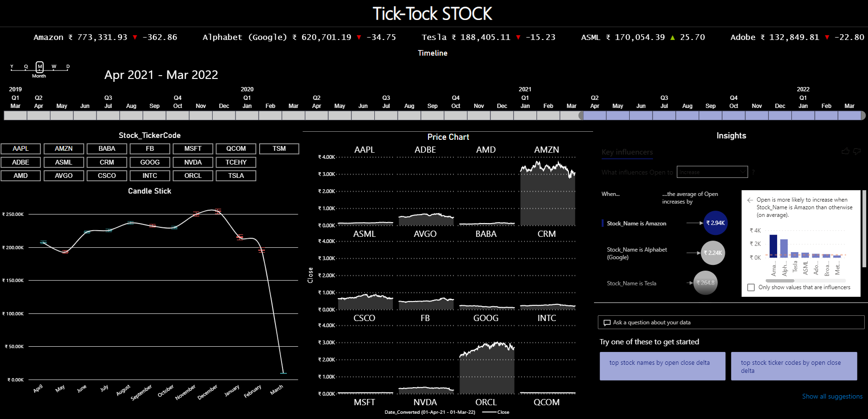Click the AVGO price chart panel
The width and height of the screenshot is (868, 419).
click(x=425, y=275)
